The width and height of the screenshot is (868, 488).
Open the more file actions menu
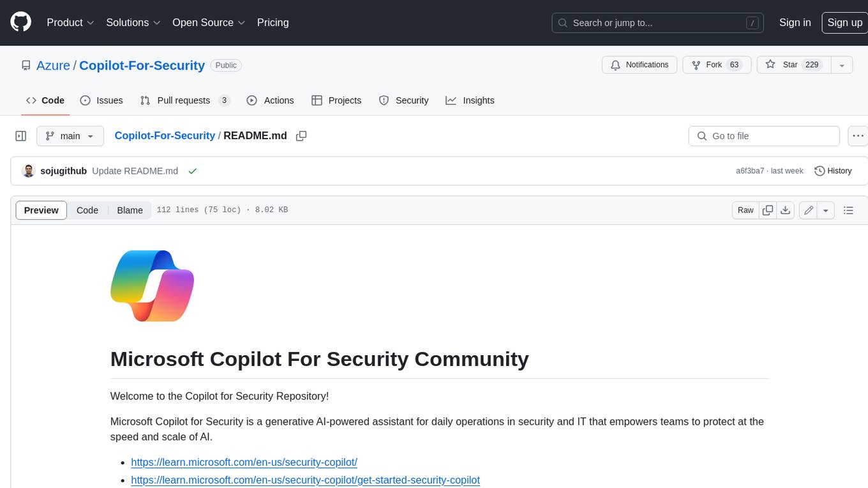(x=858, y=136)
